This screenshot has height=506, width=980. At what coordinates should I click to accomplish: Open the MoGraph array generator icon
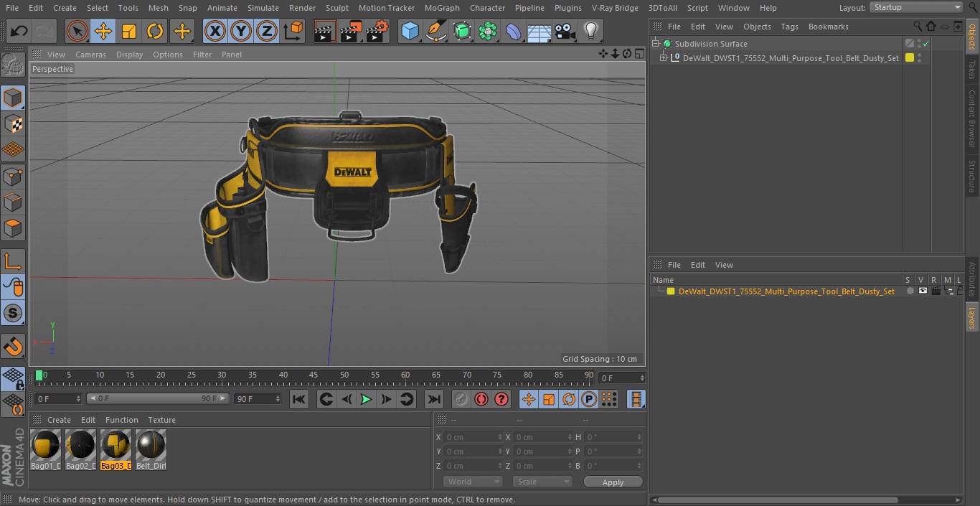point(488,31)
